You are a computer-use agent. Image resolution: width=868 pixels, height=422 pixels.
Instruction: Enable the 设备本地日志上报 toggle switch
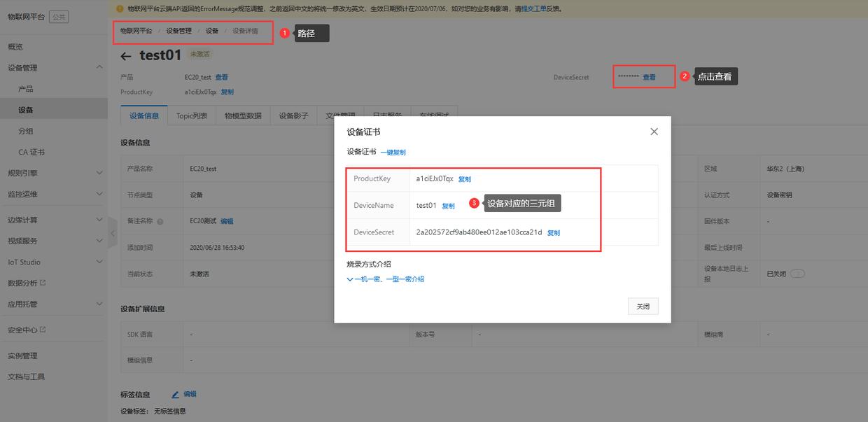pos(797,274)
